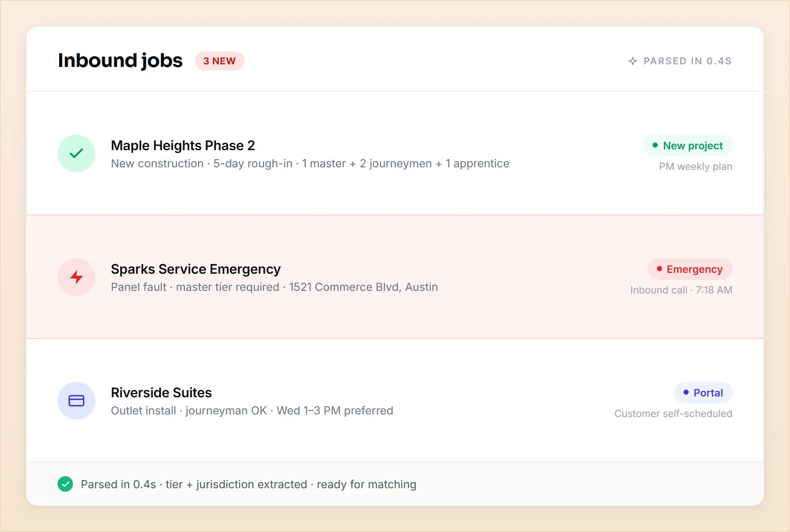Open Riverside Suites job
790x532 pixels.
[395, 401]
